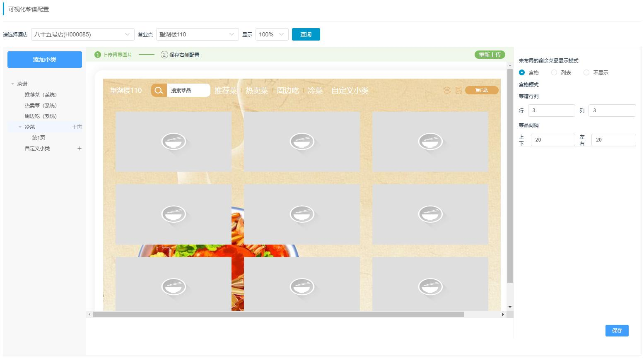
Task: Click the plus icon beside 冷菜
Action: click(75, 127)
